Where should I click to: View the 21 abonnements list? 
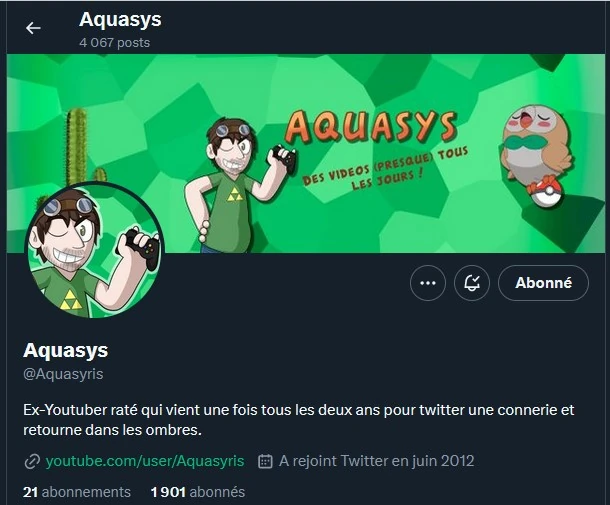77,492
